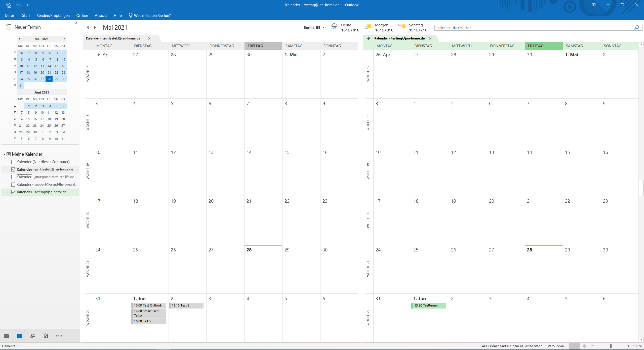Open Tasks icon in navigation bar

pyautogui.click(x=46, y=336)
